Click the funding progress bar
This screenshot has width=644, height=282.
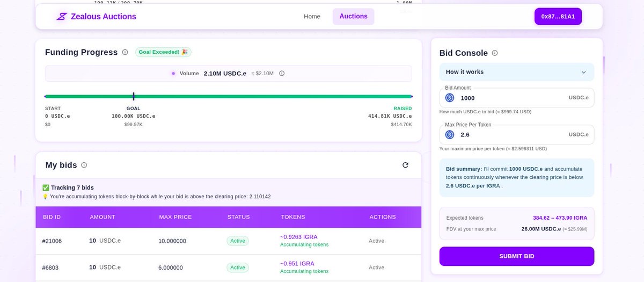coord(229,96)
